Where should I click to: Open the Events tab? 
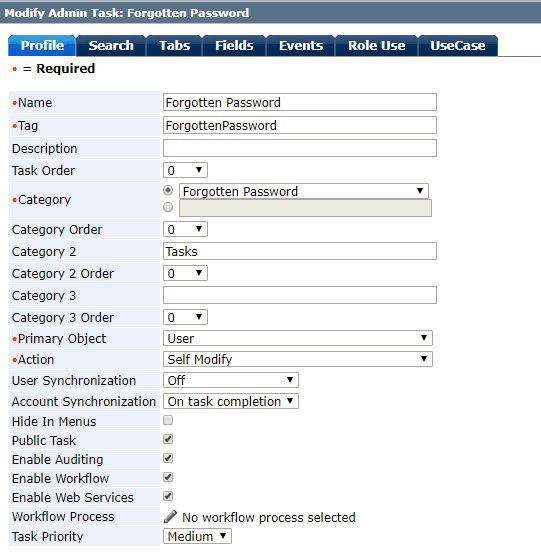tap(301, 46)
